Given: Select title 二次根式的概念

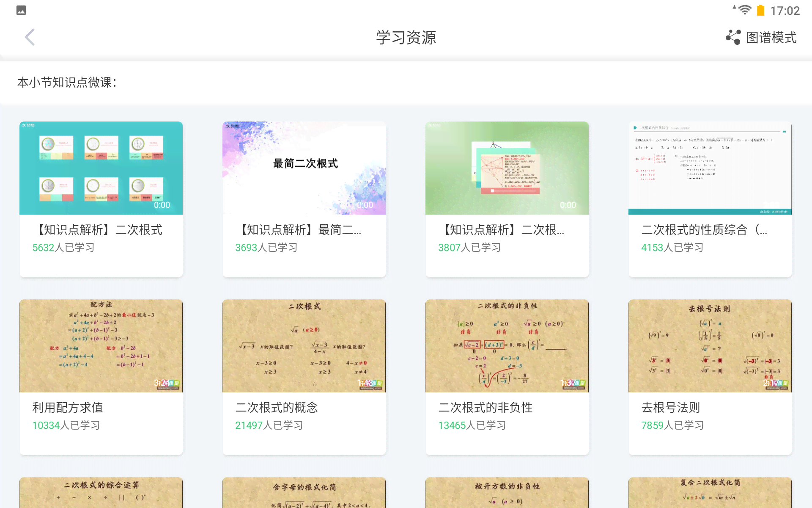Looking at the screenshot, I should tap(277, 408).
